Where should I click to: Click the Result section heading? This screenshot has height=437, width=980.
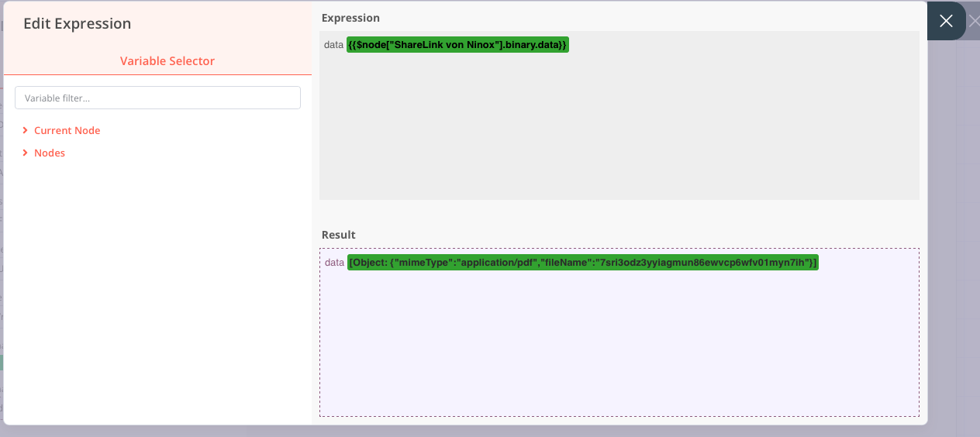click(339, 235)
